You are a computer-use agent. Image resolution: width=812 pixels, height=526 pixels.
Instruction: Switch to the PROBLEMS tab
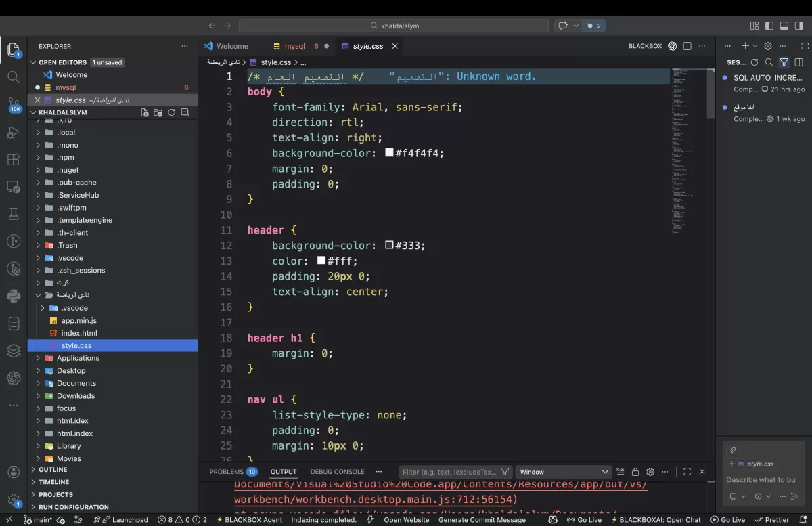click(x=227, y=471)
